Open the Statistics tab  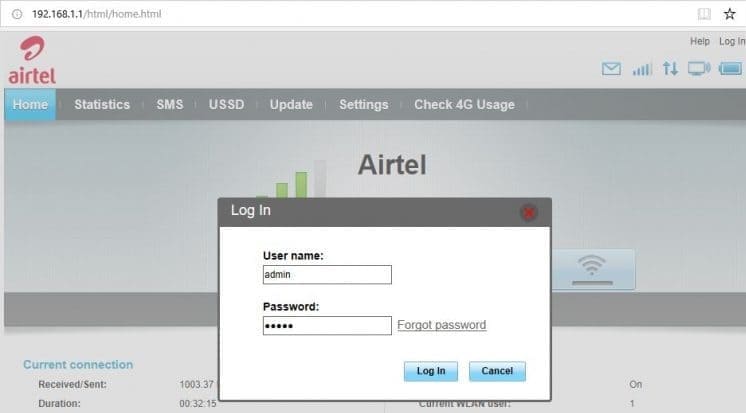102,105
